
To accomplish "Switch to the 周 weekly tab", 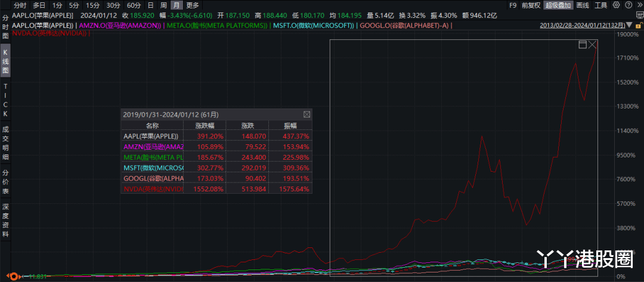I will point(163,5).
